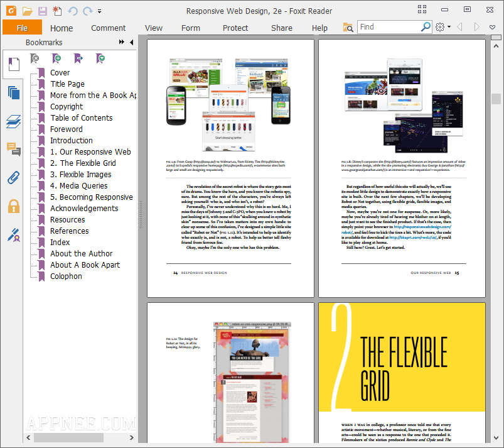
Task: Click page 14 thumbnail in document view
Action: coord(230,168)
